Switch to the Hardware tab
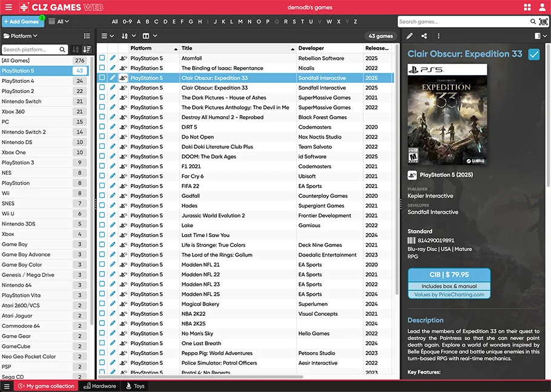Image resolution: width=551 pixels, height=392 pixels. (100, 386)
